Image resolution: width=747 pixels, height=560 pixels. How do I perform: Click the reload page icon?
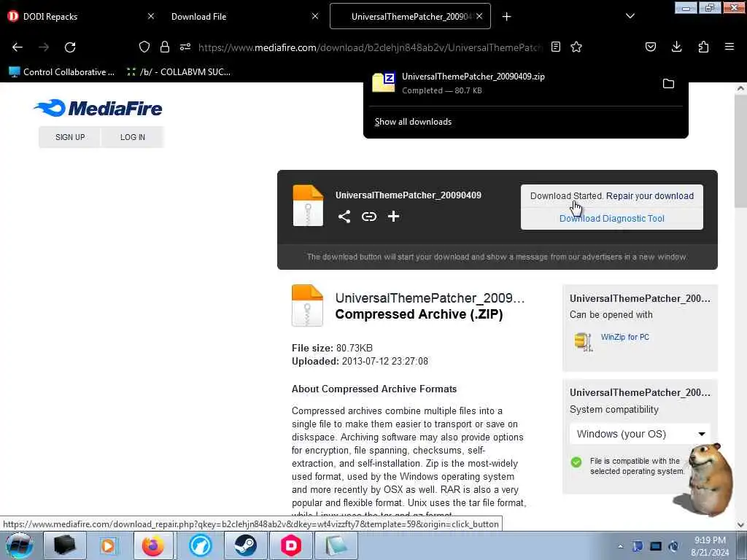[x=70, y=47]
